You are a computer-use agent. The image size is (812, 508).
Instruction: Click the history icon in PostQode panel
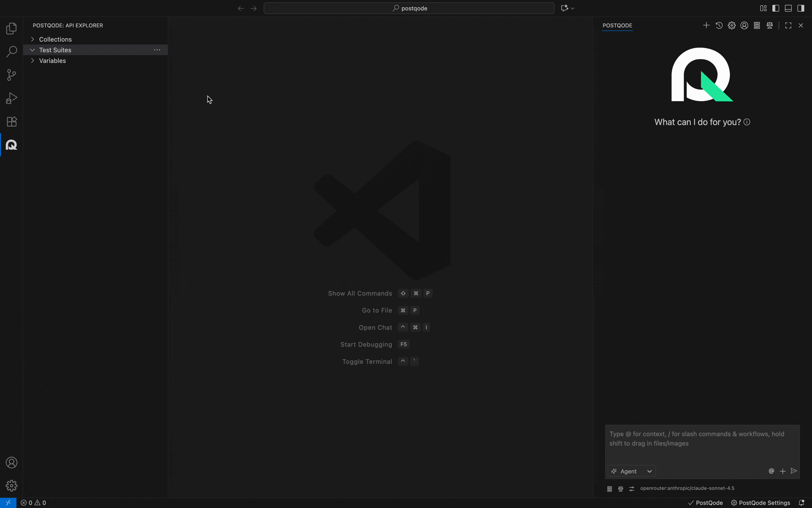pos(719,25)
